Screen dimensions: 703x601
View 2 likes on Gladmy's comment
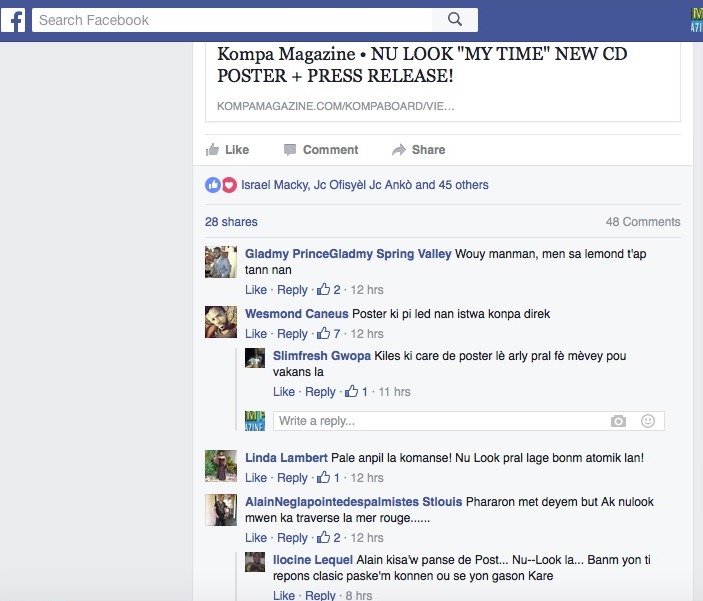329,290
